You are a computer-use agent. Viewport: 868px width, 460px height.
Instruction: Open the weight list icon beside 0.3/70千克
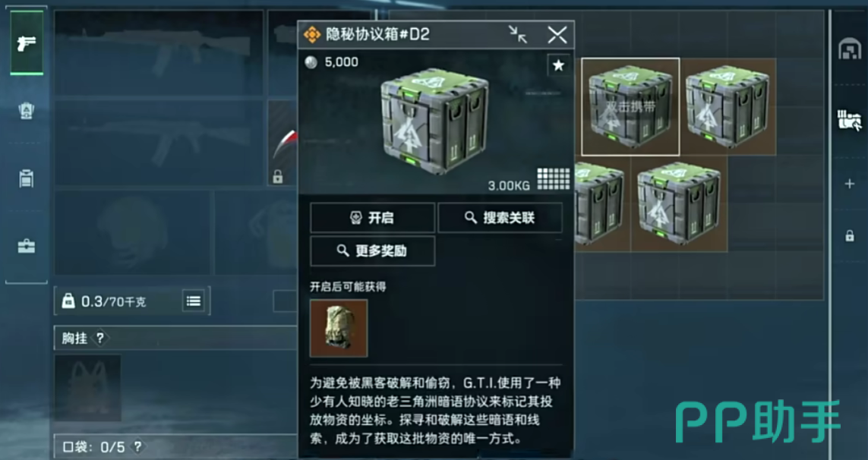pos(193,301)
